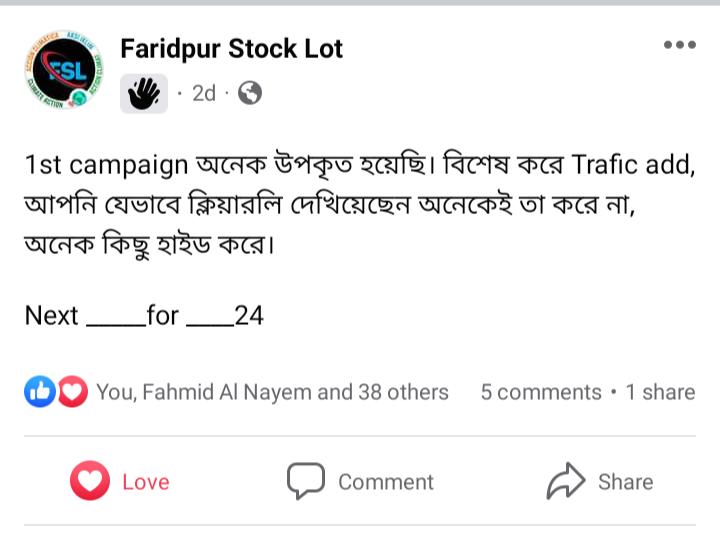Open the 5 comments list
The height and width of the screenshot is (540, 720).
pyautogui.click(x=541, y=392)
